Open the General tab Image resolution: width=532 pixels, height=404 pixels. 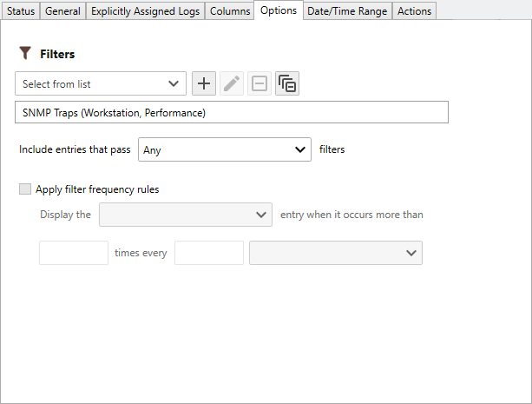pyautogui.click(x=62, y=11)
